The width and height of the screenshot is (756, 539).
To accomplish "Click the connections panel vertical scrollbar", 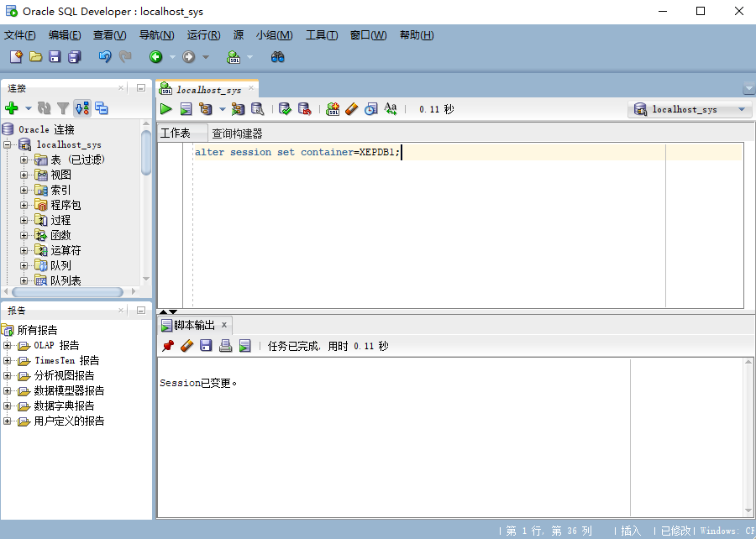I will click(x=146, y=153).
